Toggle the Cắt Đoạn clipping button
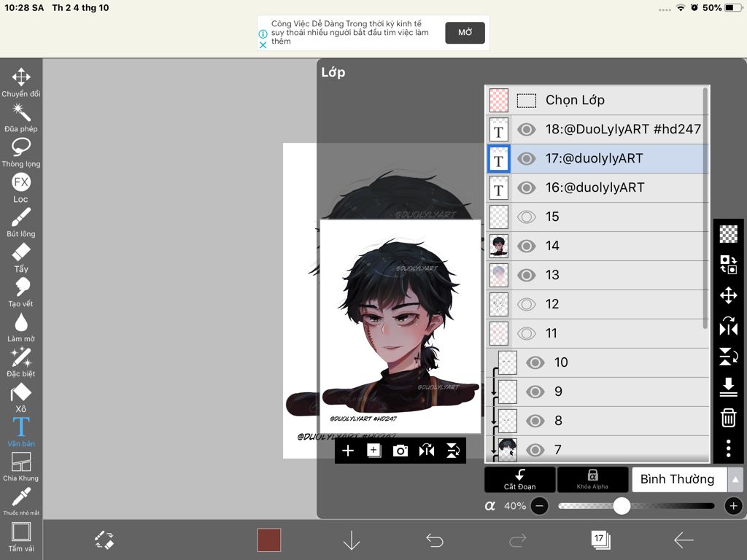This screenshot has width=747, height=560. coord(519,479)
